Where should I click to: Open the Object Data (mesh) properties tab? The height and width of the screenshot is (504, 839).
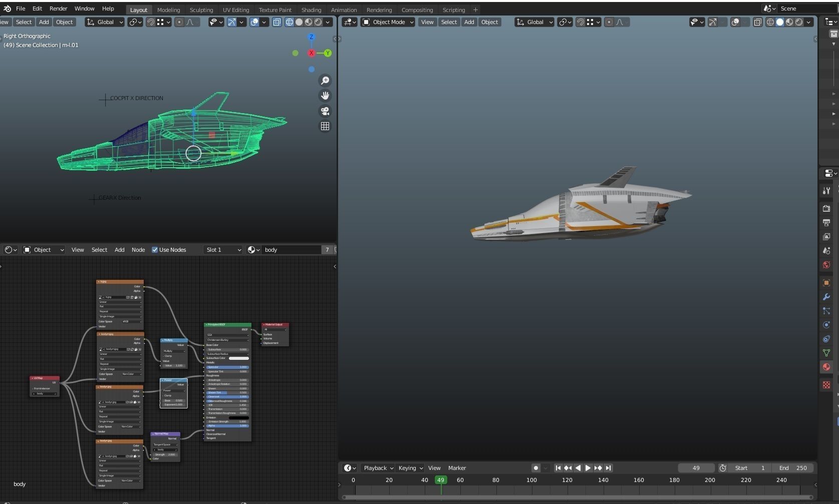tap(826, 353)
